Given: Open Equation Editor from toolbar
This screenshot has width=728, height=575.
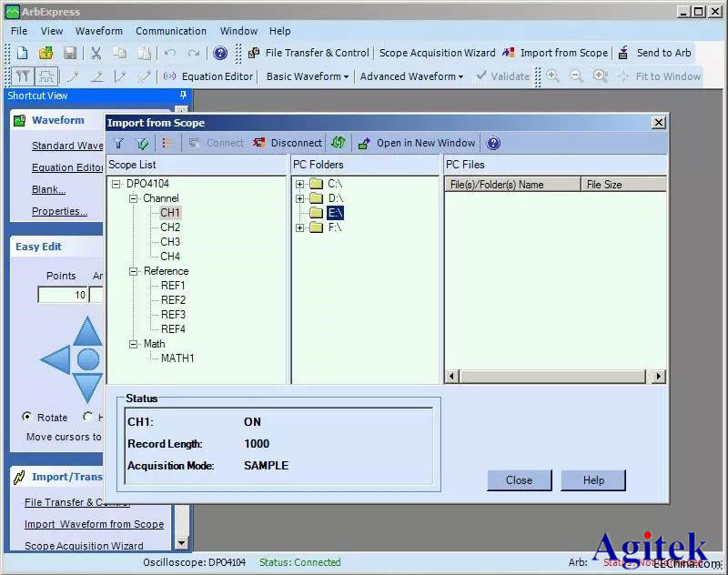Looking at the screenshot, I should (x=208, y=76).
